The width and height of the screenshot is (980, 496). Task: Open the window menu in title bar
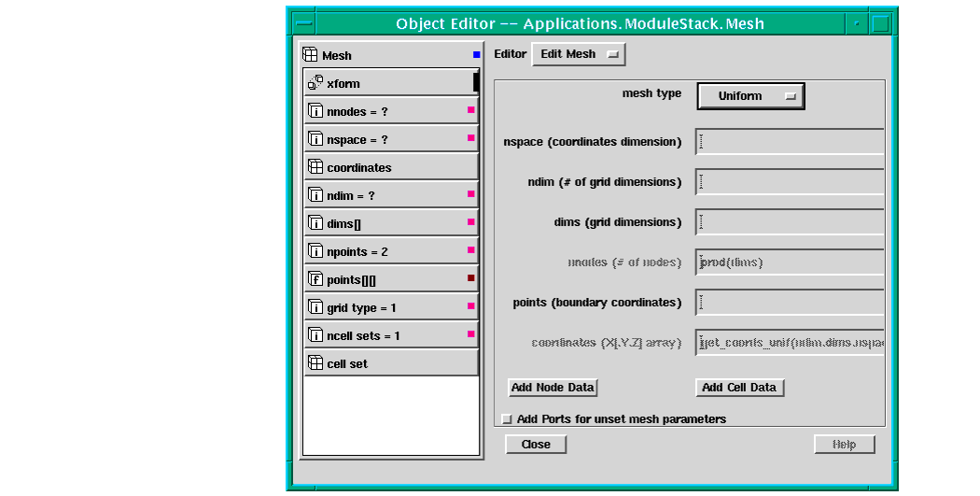point(303,23)
